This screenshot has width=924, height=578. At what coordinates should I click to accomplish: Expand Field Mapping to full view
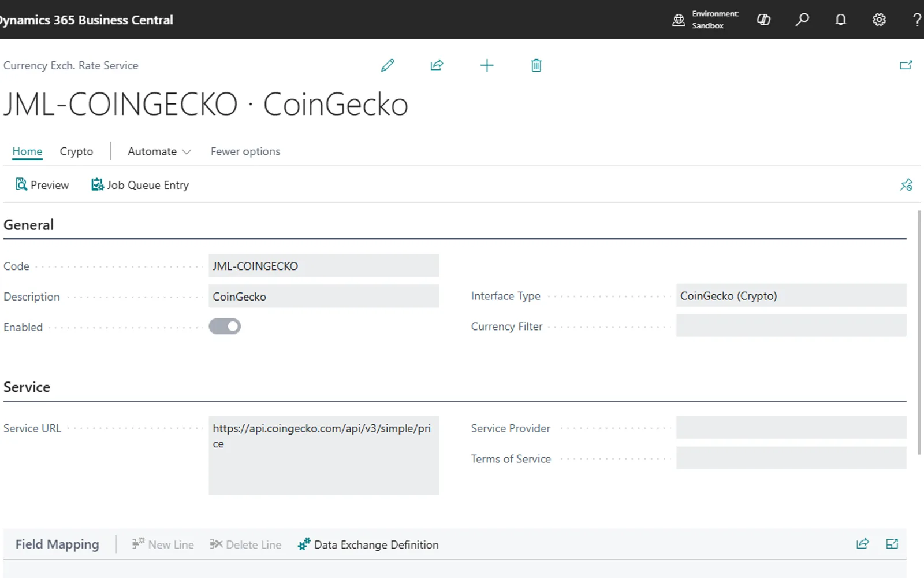click(x=892, y=544)
